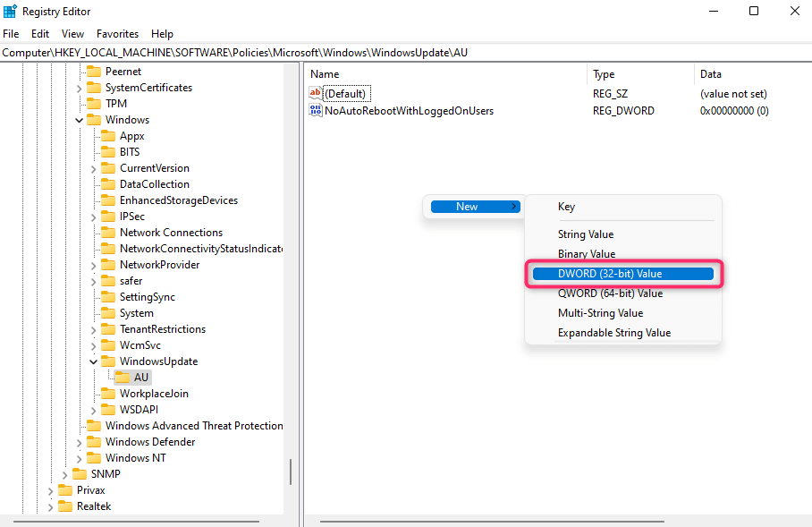Click the WindowsUpdate folder icon
Screen dimensions: 812x527
coord(108,361)
